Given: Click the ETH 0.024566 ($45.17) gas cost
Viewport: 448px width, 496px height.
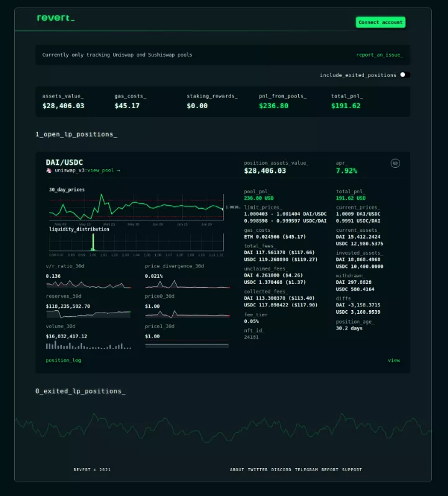Looking at the screenshot, I should tap(275, 237).
